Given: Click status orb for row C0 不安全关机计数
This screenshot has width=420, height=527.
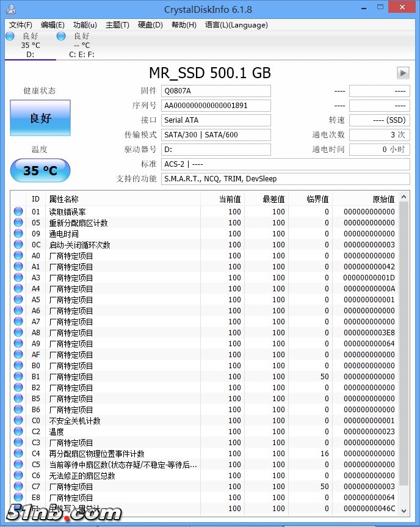Looking at the screenshot, I should pos(18,421).
